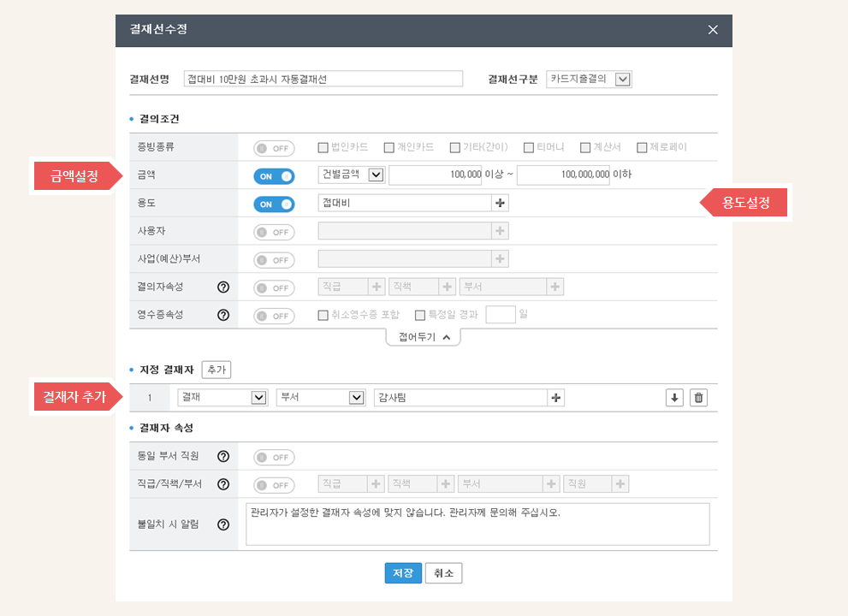Check the 개인카드 checkbox
The height and width of the screenshot is (616, 848).
tap(388, 147)
